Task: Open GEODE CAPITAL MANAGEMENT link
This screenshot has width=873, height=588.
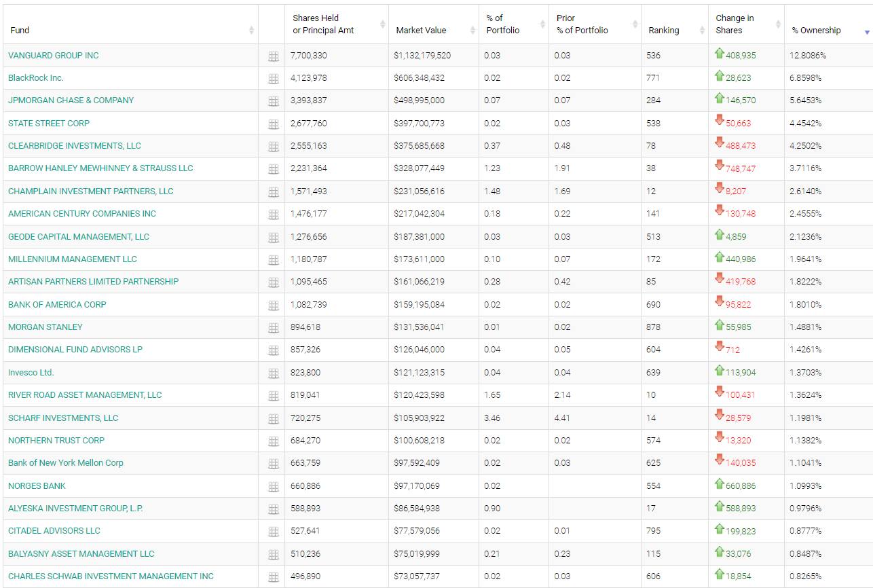Action: coord(79,237)
